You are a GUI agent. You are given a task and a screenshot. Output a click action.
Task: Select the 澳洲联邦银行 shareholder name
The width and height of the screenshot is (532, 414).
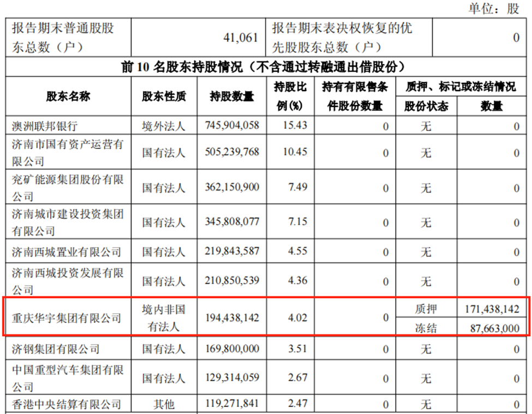coord(45,126)
